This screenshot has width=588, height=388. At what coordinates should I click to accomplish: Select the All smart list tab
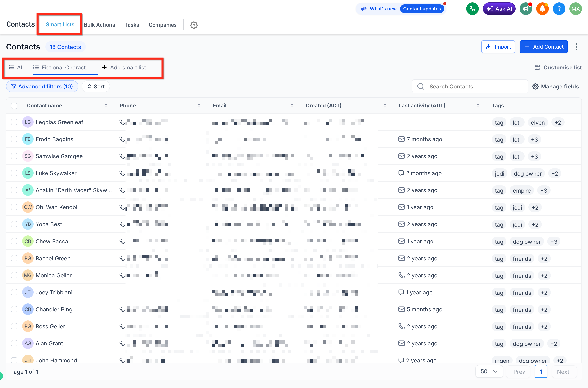coord(16,68)
